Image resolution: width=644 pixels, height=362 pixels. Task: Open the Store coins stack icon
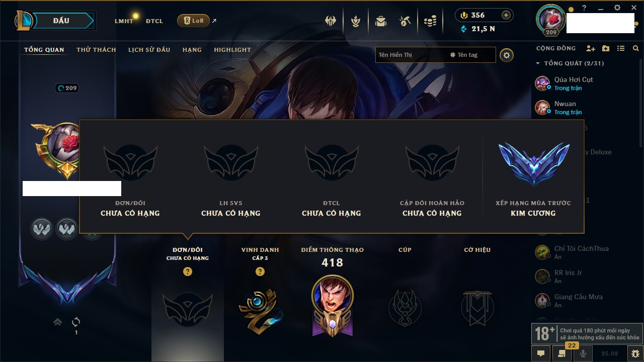click(430, 21)
